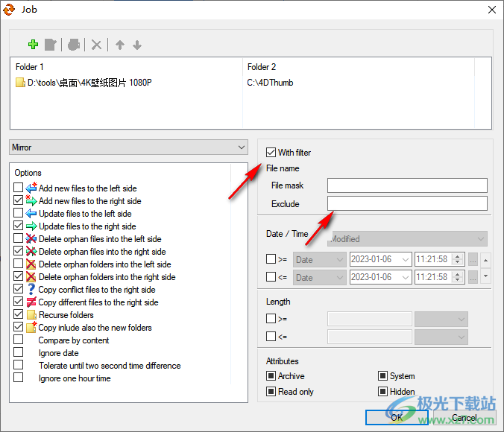Click the edit folder pair toolbar icon
The width and height of the screenshot is (504, 432).
(51, 45)
